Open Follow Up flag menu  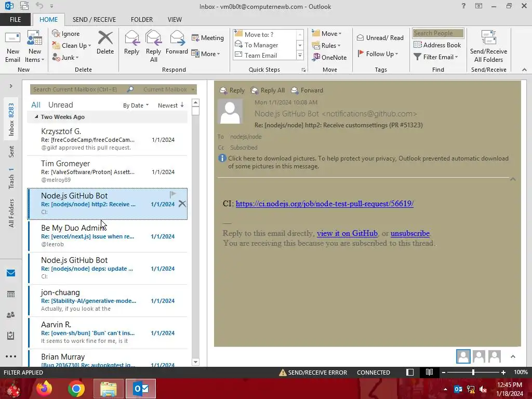pyautogui.click(x=378, y=54)
